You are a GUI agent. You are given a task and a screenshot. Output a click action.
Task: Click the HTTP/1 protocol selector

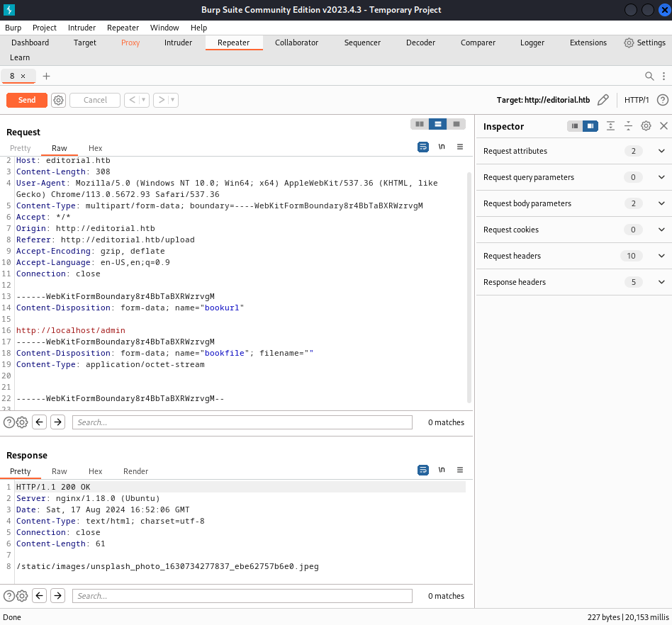(x=637, y=100)
